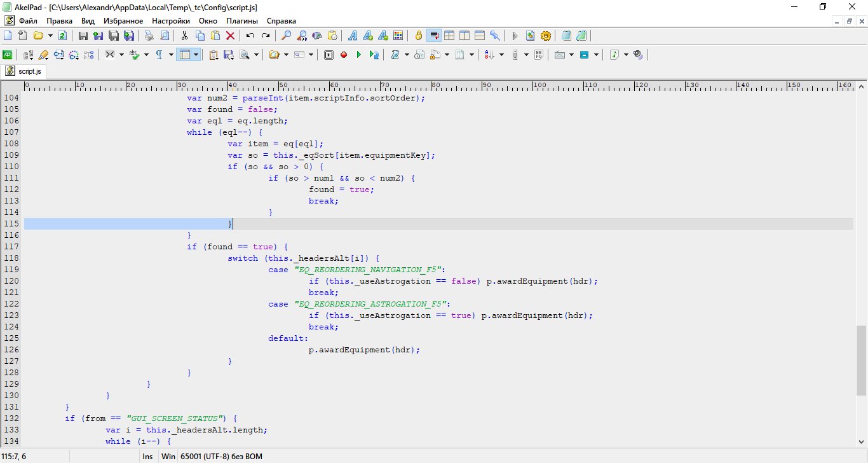This screenshot has height=463, width=868.
Task: Expand the open folder dropdown arrow
Action: 50,36
